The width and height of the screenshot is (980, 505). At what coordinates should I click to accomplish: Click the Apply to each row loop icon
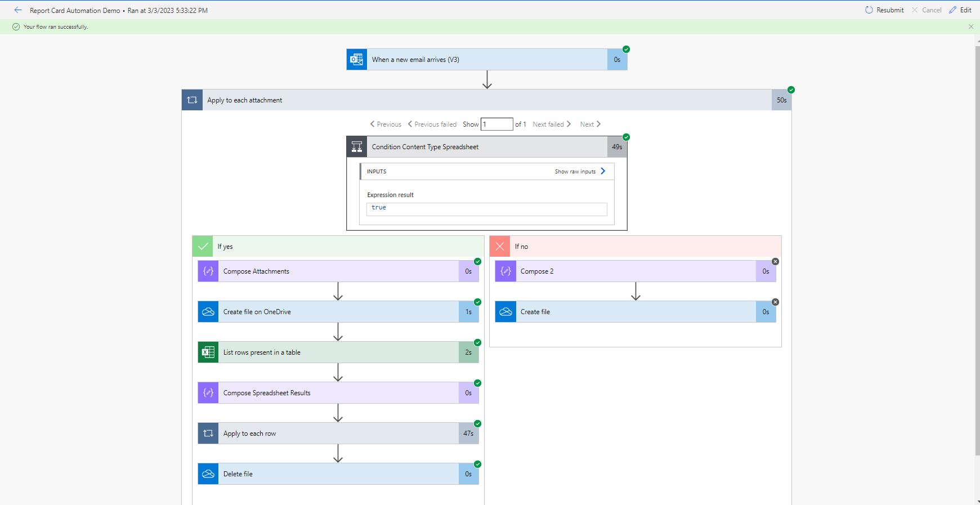tap(208, 434)
